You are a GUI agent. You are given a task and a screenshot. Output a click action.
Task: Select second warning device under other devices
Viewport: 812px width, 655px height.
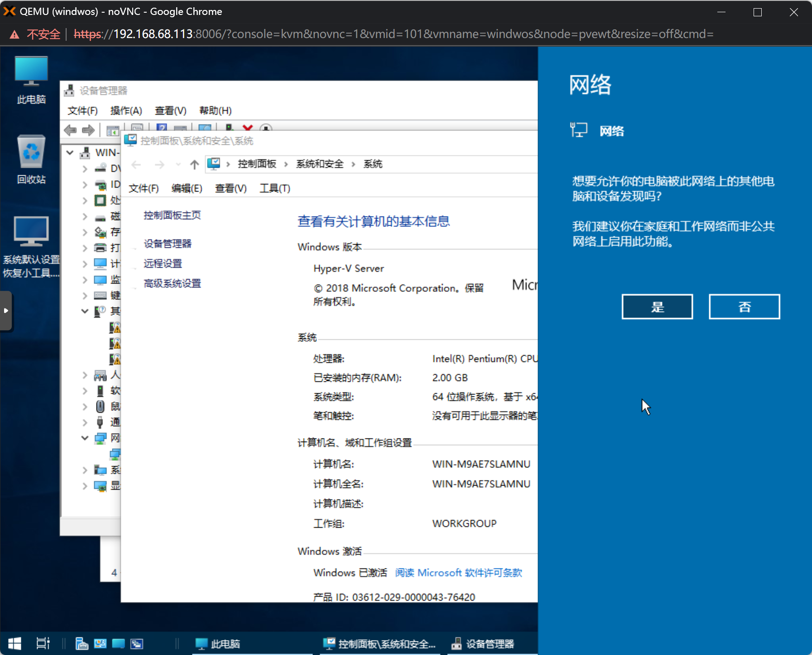pos(115,343)
